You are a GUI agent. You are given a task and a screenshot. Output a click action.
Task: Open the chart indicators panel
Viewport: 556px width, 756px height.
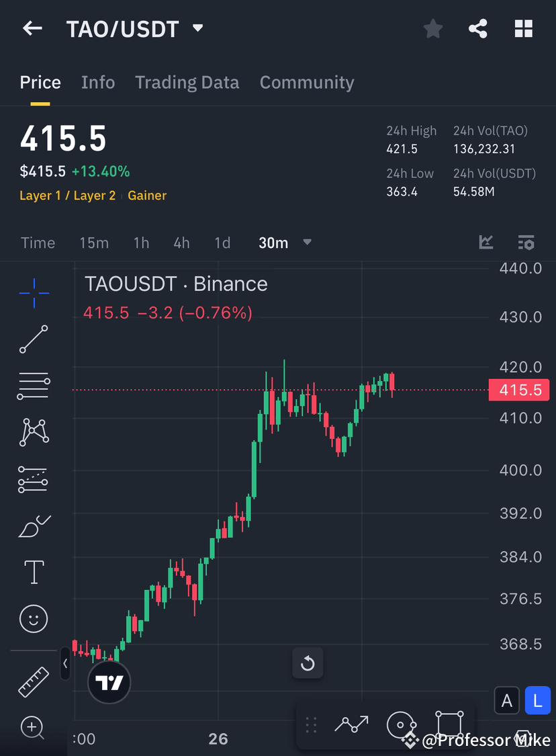tap(485, 243)
